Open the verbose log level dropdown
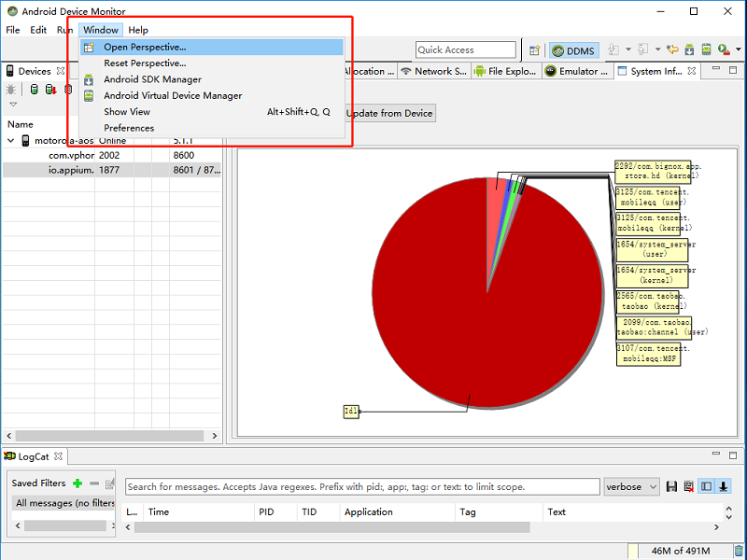The image size is (747, 560). tap(632, 486)
